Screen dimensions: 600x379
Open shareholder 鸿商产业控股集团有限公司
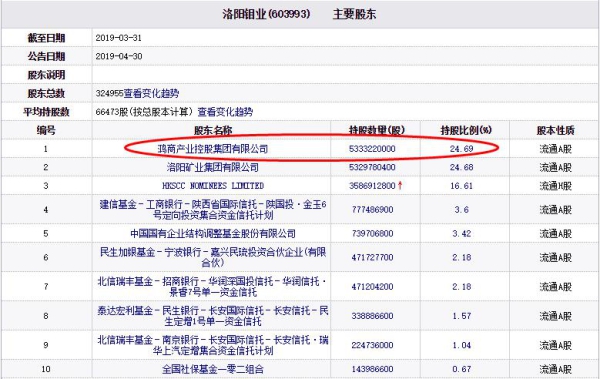pyautogui.click(x=213, y=149)
